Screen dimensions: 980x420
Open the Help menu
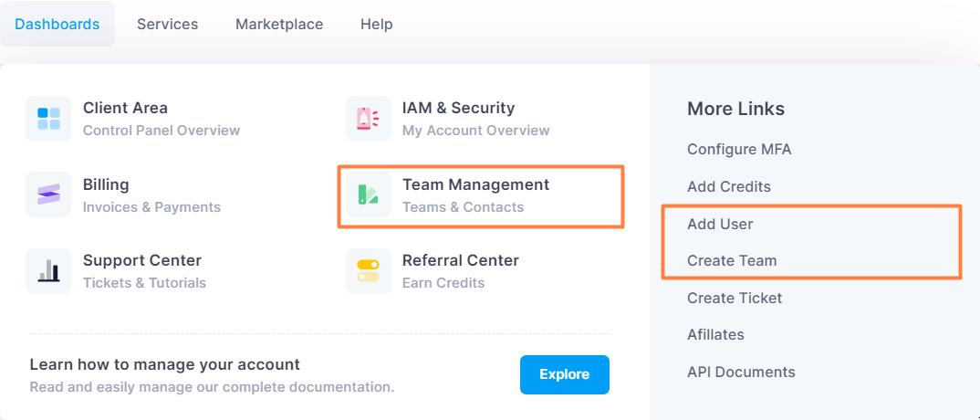click(376, 25)
